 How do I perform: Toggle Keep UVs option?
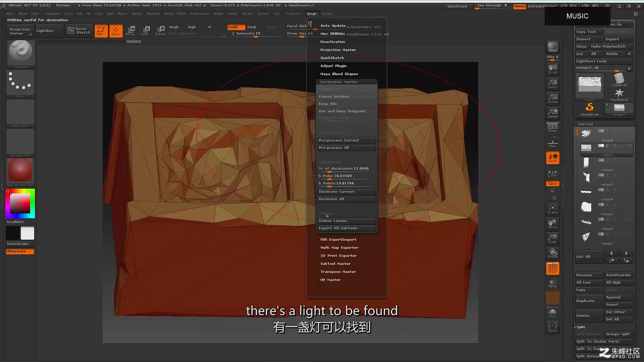[x=347, y=104]
